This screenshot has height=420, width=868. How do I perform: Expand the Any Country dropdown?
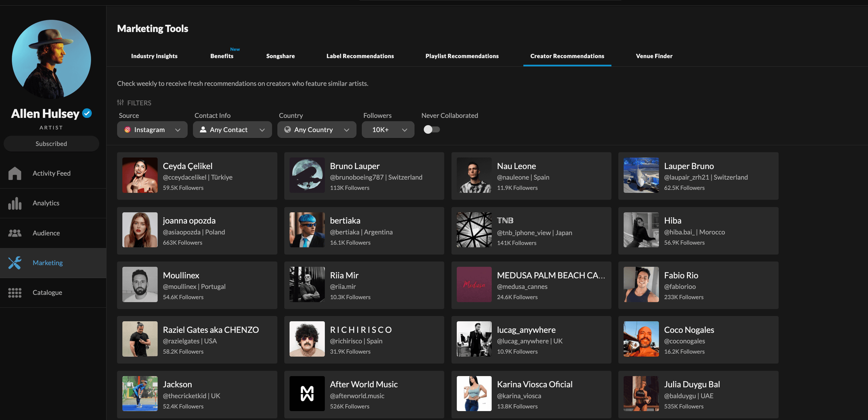click(x=316, y=129)
